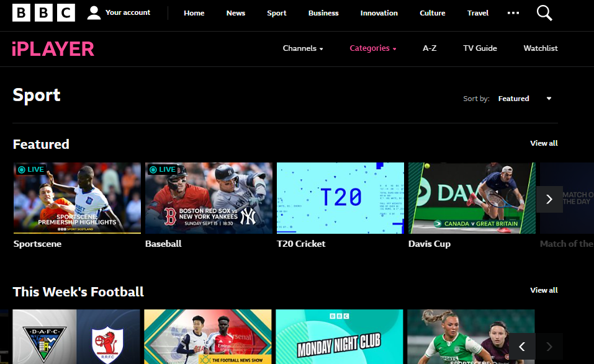The width and height of the screenshot is (594, 364).
Task: Open the DAFC vs RRFC match thumbnail
Action: click(x=76, y=337)
